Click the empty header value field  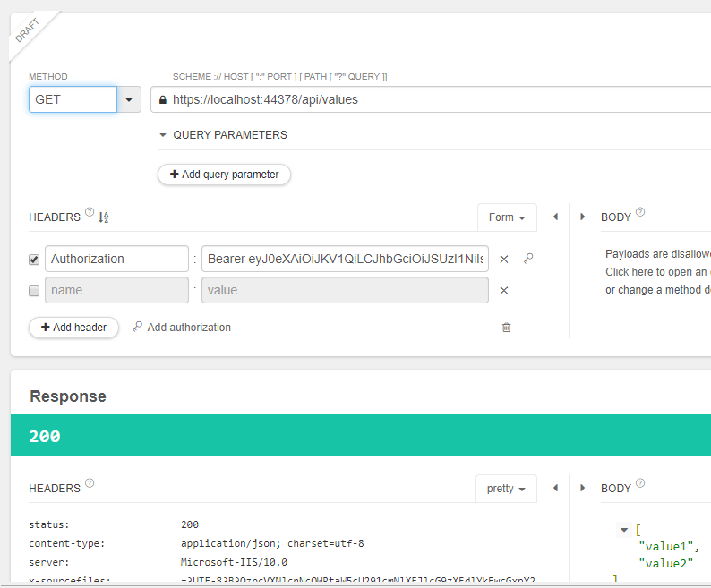coord(345,290)
